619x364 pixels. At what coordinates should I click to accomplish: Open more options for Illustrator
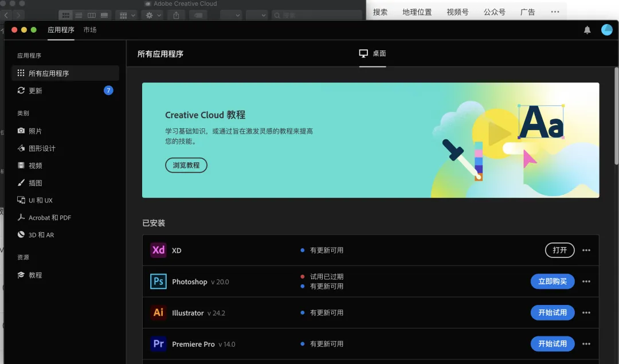tap(586, 312)
